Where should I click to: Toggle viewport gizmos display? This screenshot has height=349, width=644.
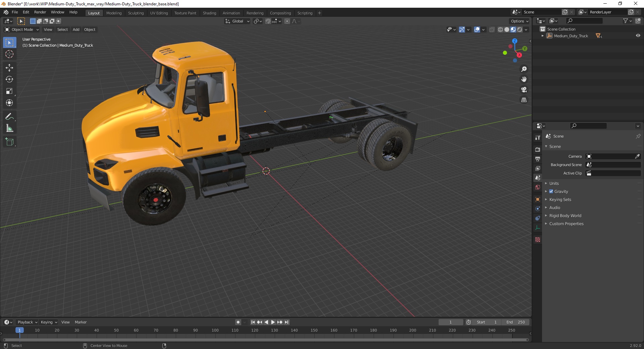point(462,30)
